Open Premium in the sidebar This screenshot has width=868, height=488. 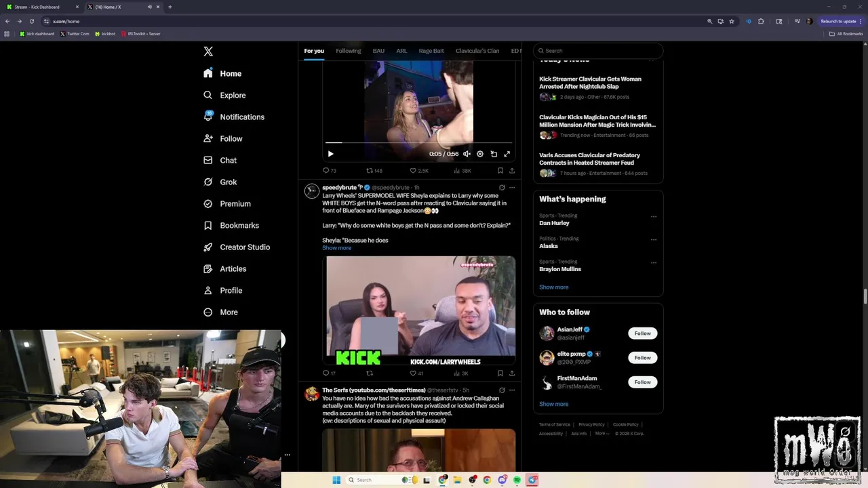click(226, 203)
